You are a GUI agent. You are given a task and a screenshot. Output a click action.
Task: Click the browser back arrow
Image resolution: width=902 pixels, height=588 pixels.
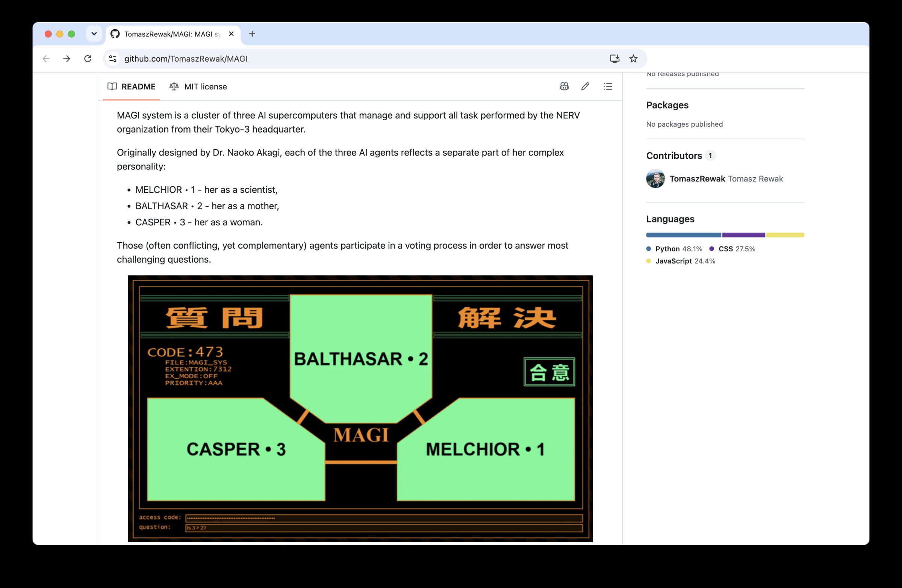46,59
